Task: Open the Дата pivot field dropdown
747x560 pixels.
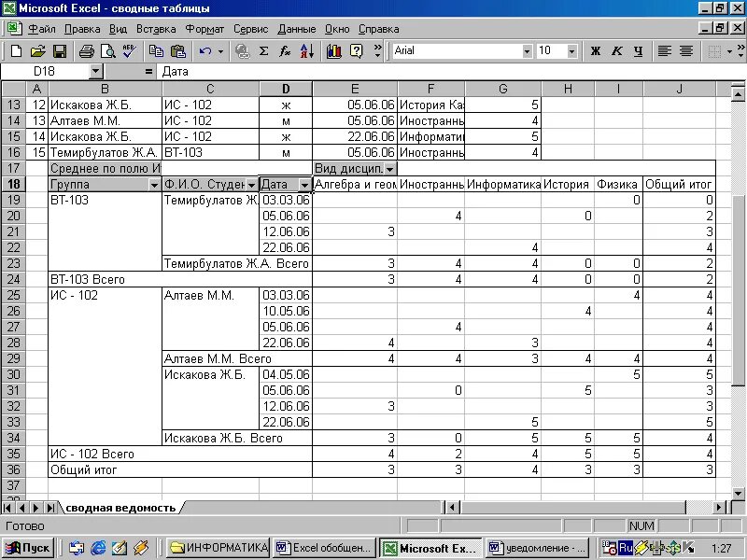Action: [x=304, y=185]
